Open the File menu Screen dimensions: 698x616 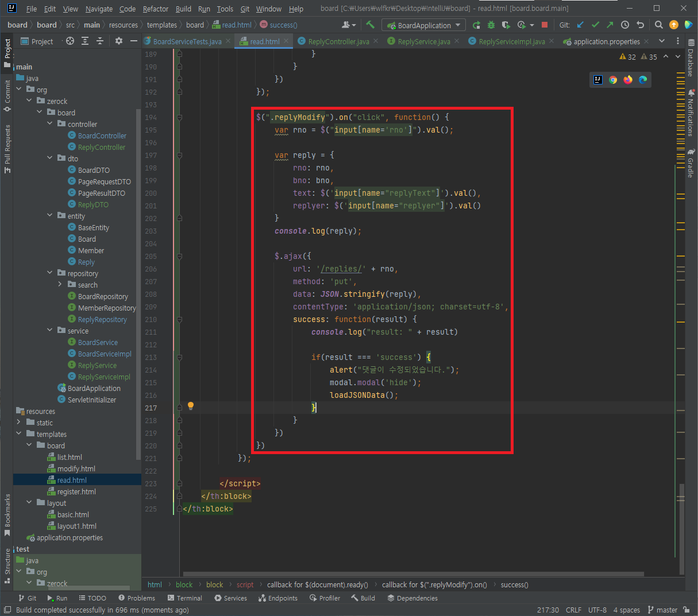[32, 9]
